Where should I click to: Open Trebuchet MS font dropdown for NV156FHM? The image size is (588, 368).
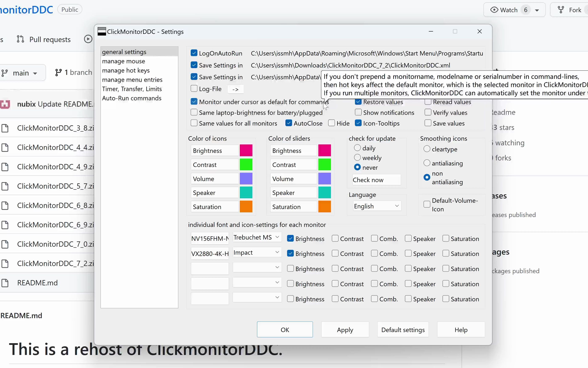[257, 237]
